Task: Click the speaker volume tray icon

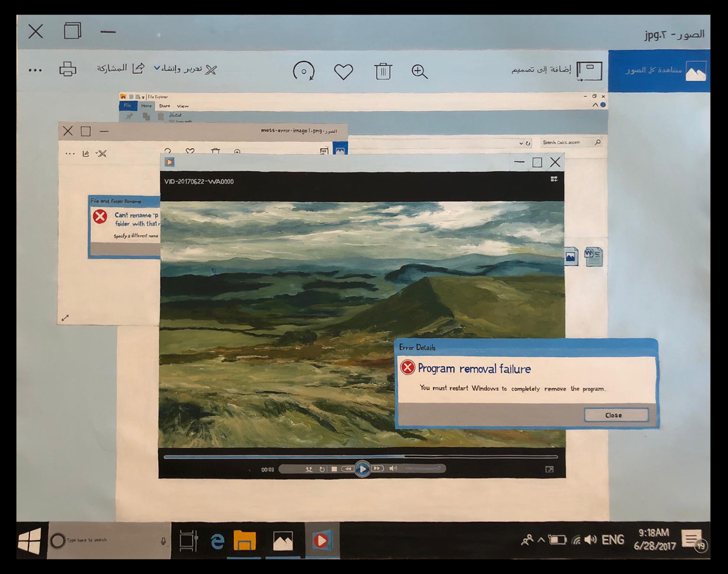Action: pos(591,540)
